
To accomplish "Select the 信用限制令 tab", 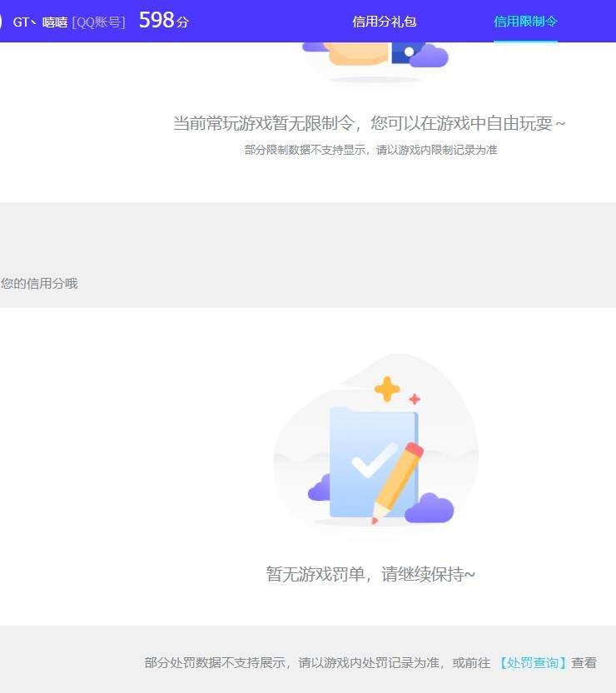I will point(525,22).
